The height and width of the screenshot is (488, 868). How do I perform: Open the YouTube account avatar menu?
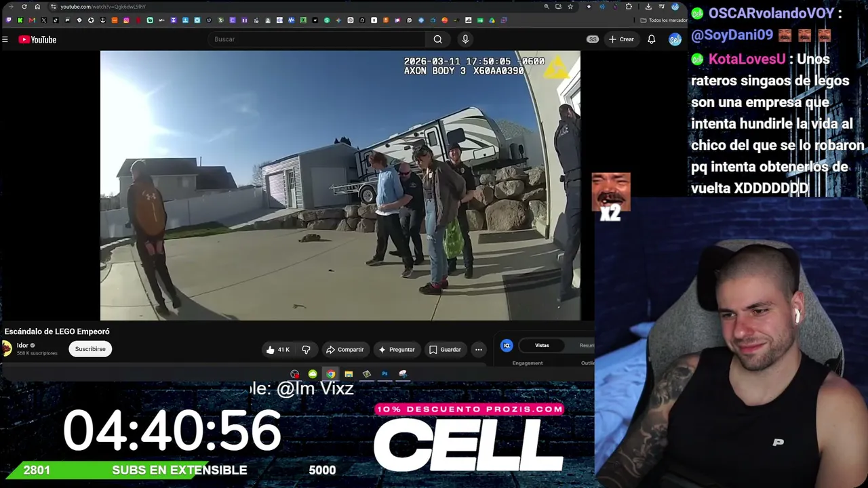675,39
